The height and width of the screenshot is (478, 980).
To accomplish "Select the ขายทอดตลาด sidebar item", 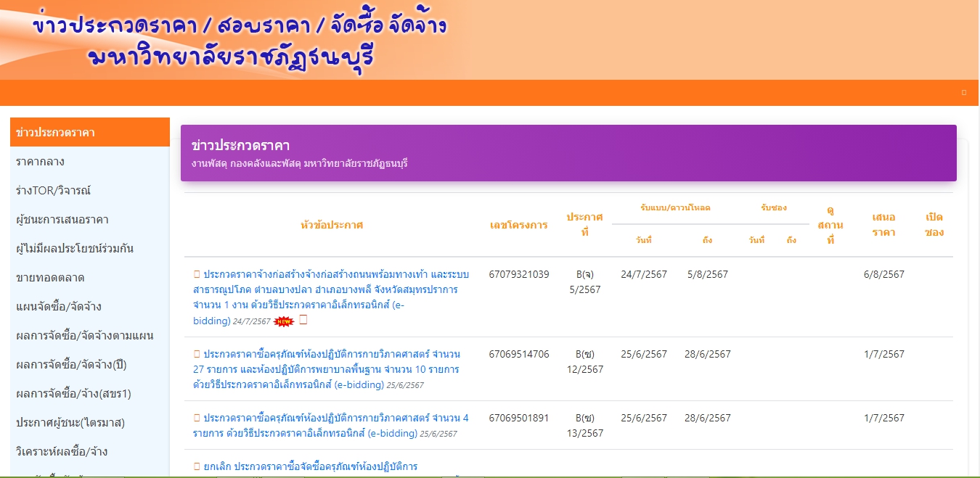I will [90, 278].
